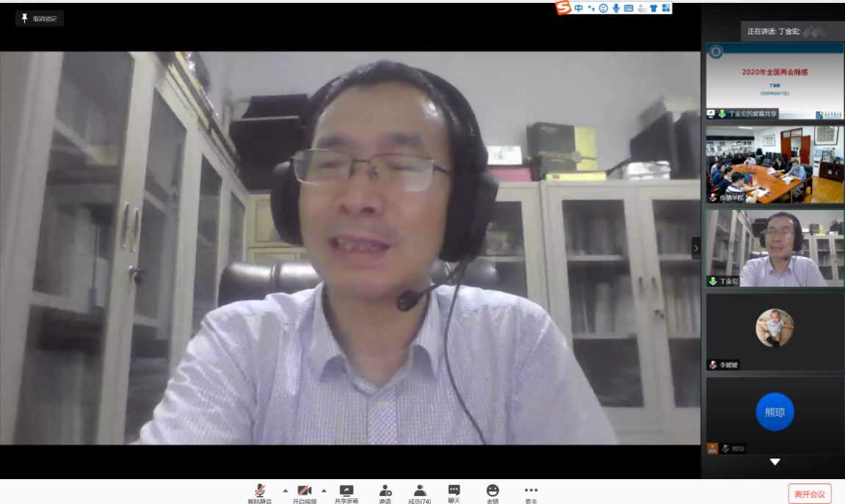
Task: Open Share Screen (共享屏幕)
Action: tap(347, 492)
